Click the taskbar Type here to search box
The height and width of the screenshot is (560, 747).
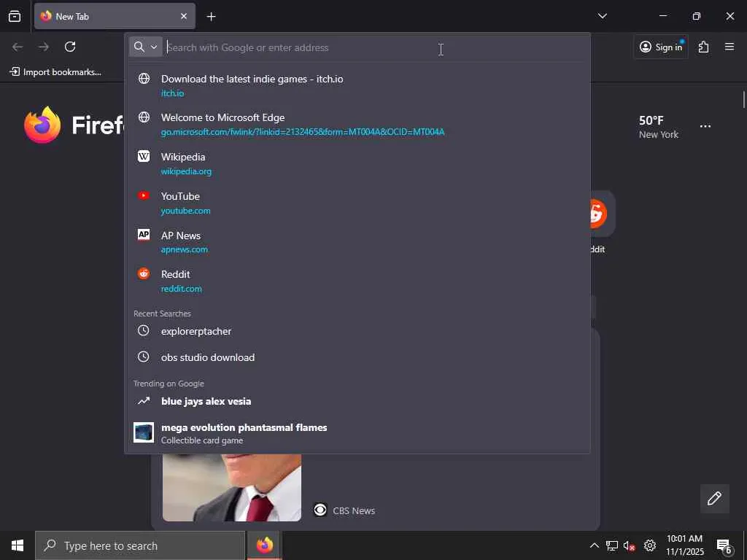(x=140, y=545)
